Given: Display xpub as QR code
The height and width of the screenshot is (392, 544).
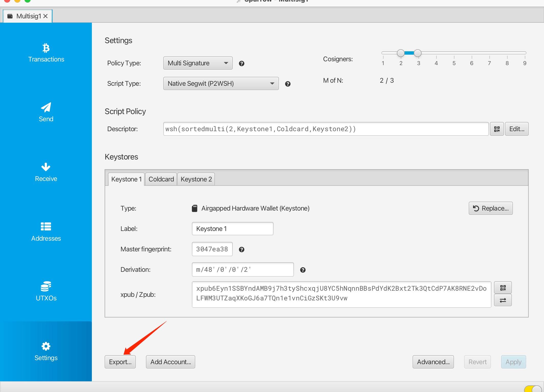Looking at the screenshot, I should tap(503, 288).
